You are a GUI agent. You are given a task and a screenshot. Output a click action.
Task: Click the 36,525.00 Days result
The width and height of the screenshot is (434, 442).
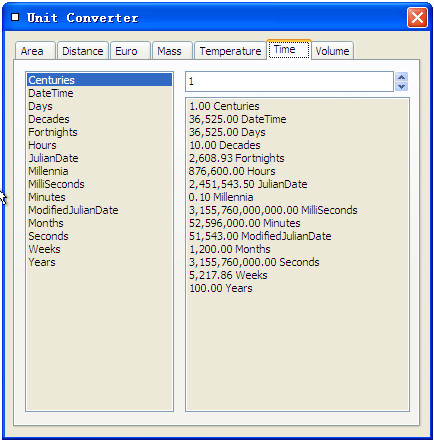[x=227, y=132]
